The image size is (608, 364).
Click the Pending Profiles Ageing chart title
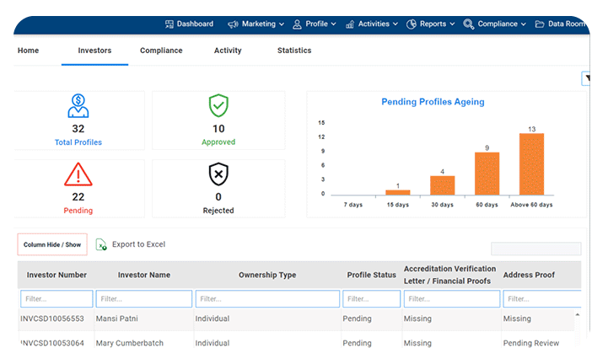tap(433, 102)
